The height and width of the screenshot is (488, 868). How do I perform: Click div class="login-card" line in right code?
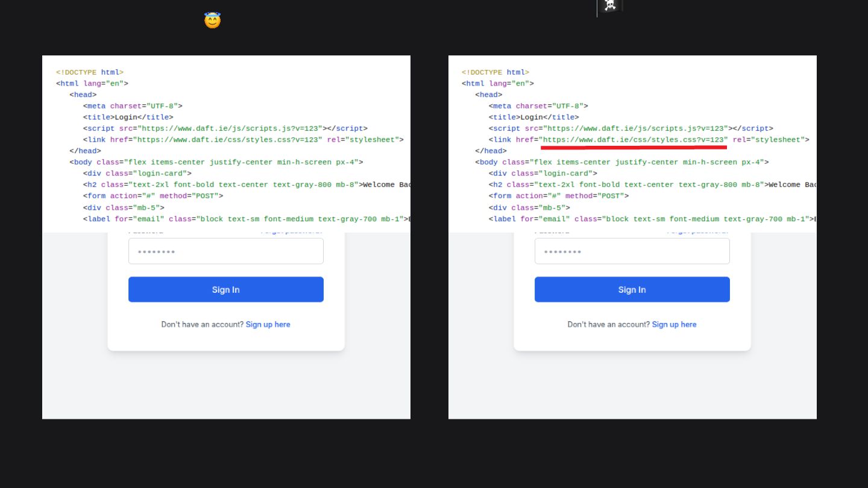coord(543,174)
